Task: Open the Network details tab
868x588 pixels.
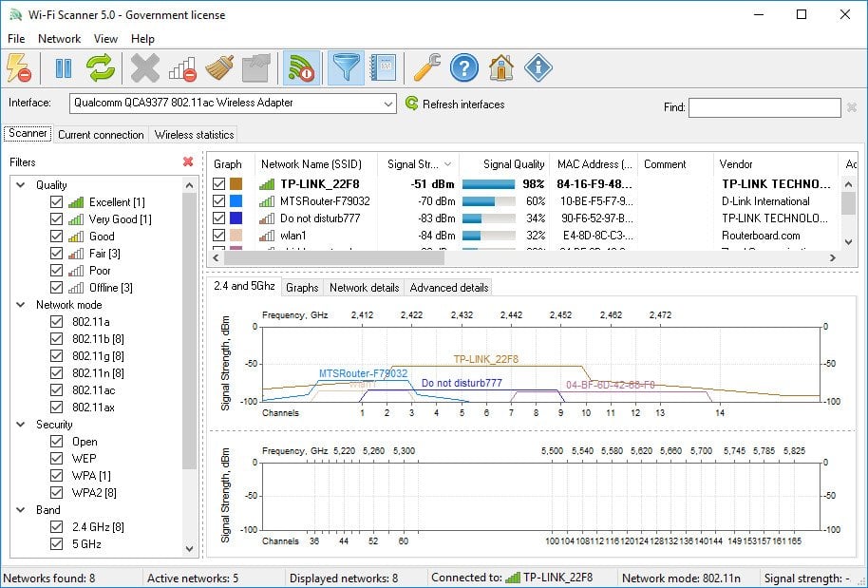Action: [x=365, y=288]
